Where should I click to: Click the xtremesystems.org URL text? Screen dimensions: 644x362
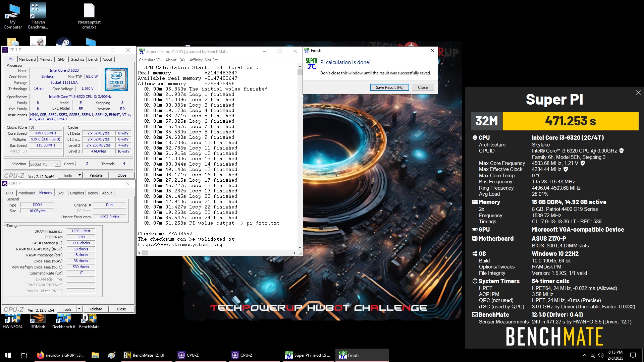point(181,244)
